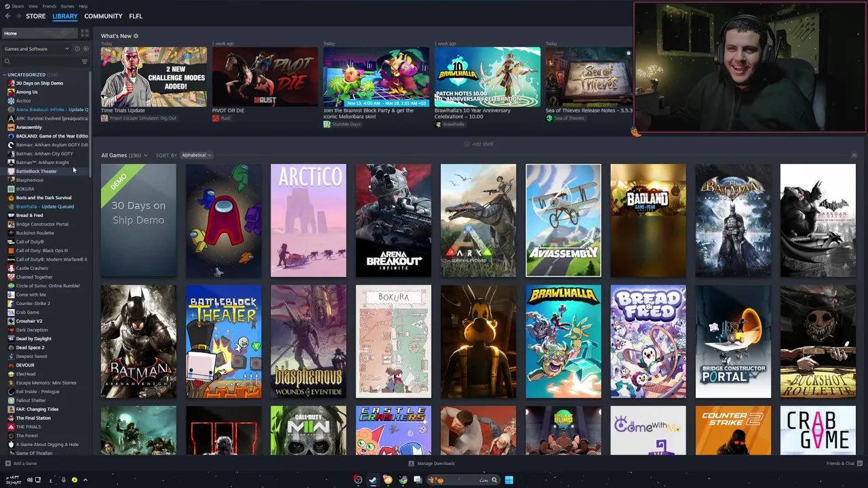The image size is (868, 488).
Task: Open the Steam menu
Action: [x=18, y=6]
